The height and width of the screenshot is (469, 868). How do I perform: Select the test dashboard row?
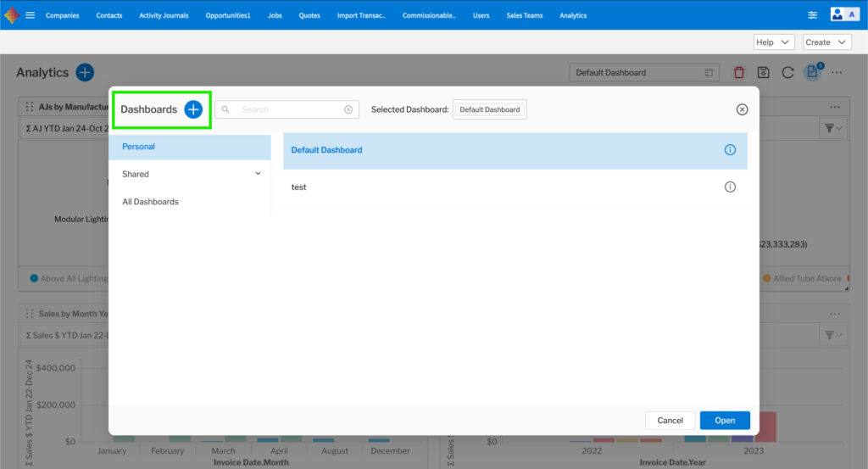click(500, 187)
